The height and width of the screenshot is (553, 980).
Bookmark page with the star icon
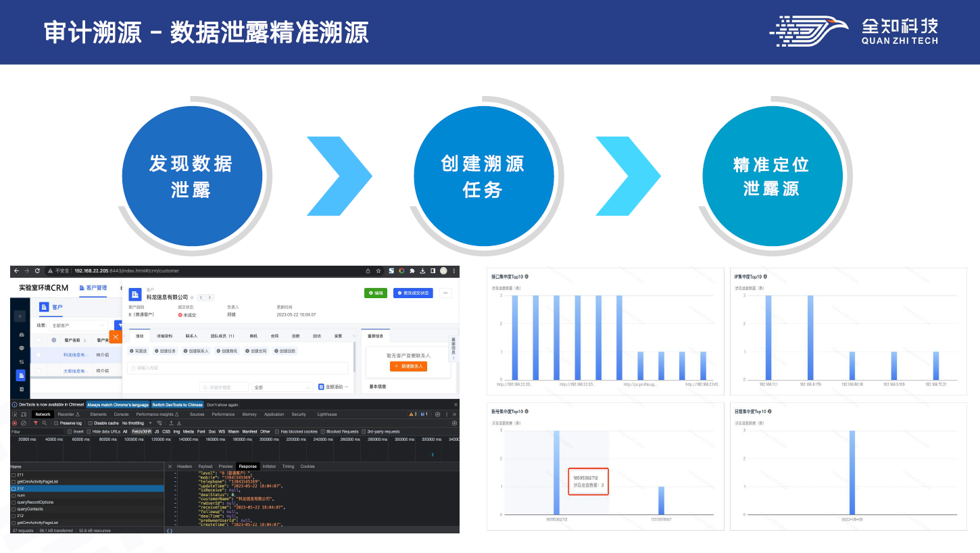click(378, 271)
